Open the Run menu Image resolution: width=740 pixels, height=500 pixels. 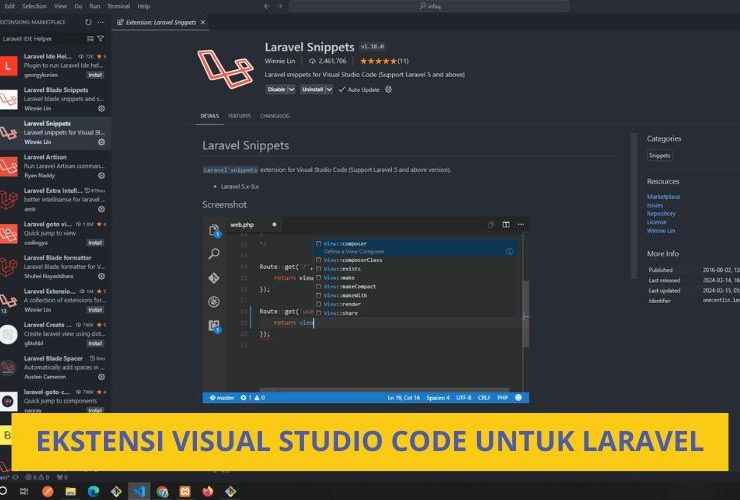(94, 6)
